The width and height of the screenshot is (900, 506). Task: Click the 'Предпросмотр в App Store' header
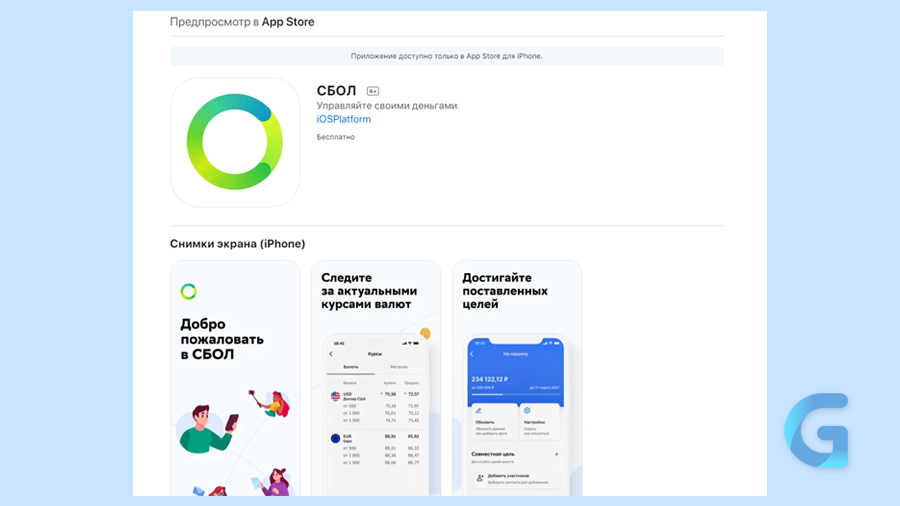click(x=242, y=22)
